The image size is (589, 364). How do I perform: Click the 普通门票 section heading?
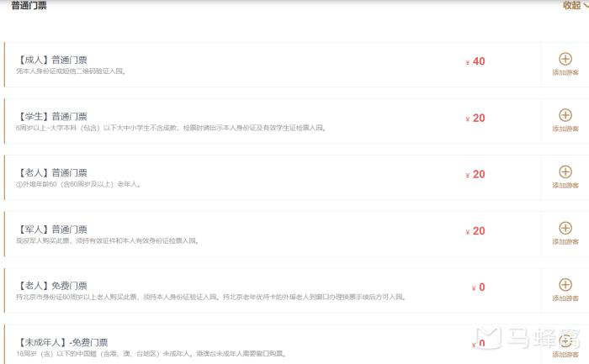coord(29,6)
